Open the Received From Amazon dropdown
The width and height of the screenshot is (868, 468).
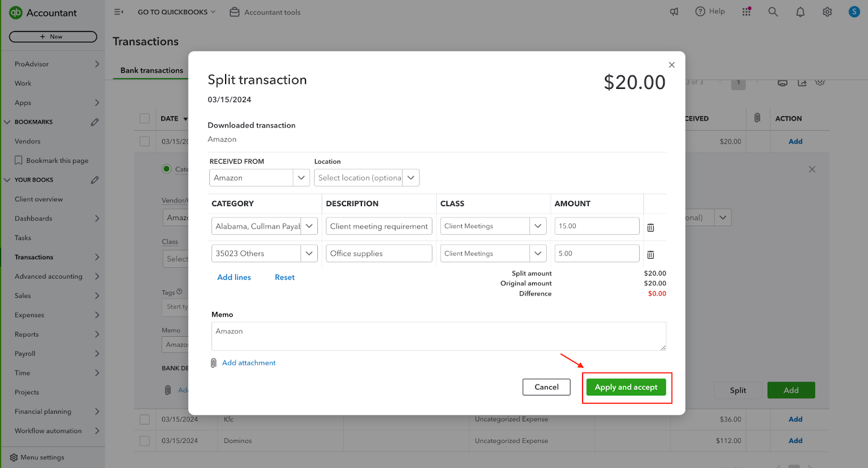coord(301,178)
